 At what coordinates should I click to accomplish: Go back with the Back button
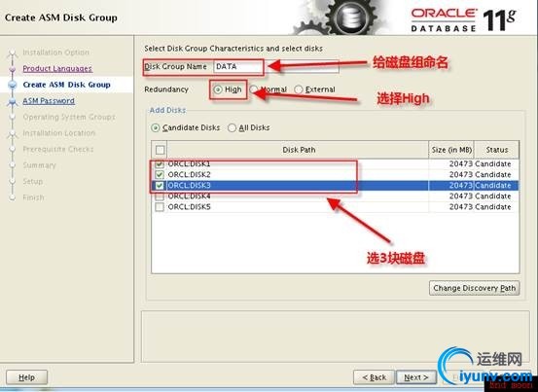pyautogui.click(x=374, y=377)
